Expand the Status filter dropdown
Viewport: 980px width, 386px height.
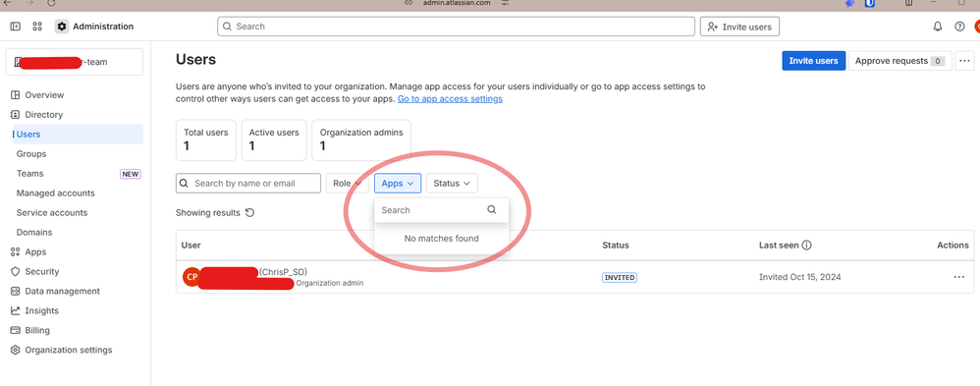pyautogui.click(x=452, y=184)
